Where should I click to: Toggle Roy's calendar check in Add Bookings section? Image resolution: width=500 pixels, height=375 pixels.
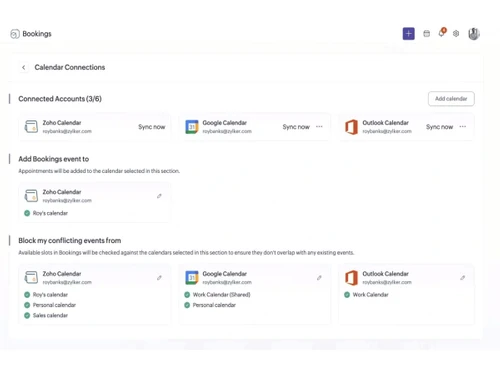tap(27, 213)
